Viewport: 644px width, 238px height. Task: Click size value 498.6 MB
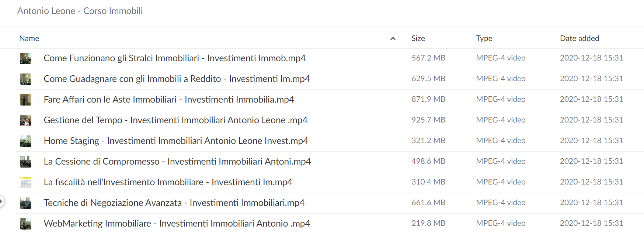click(428, 161)
